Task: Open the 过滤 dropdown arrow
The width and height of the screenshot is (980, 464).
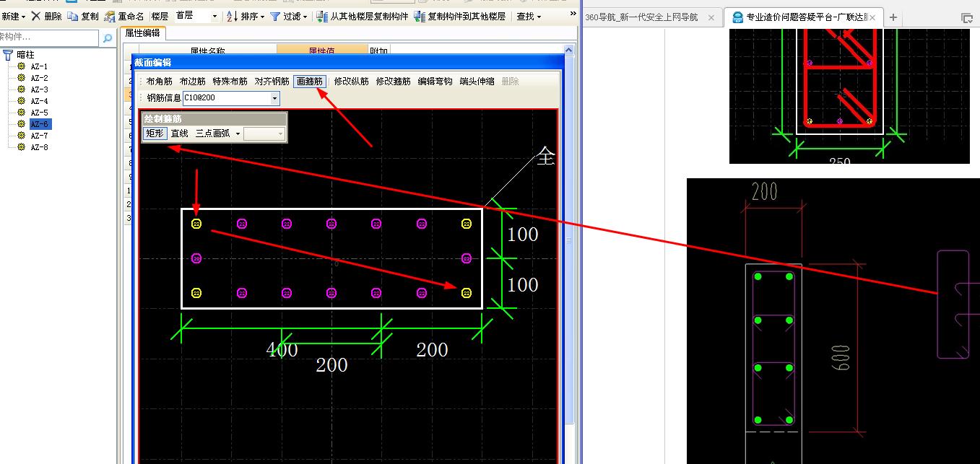Action: pos(305,17)
